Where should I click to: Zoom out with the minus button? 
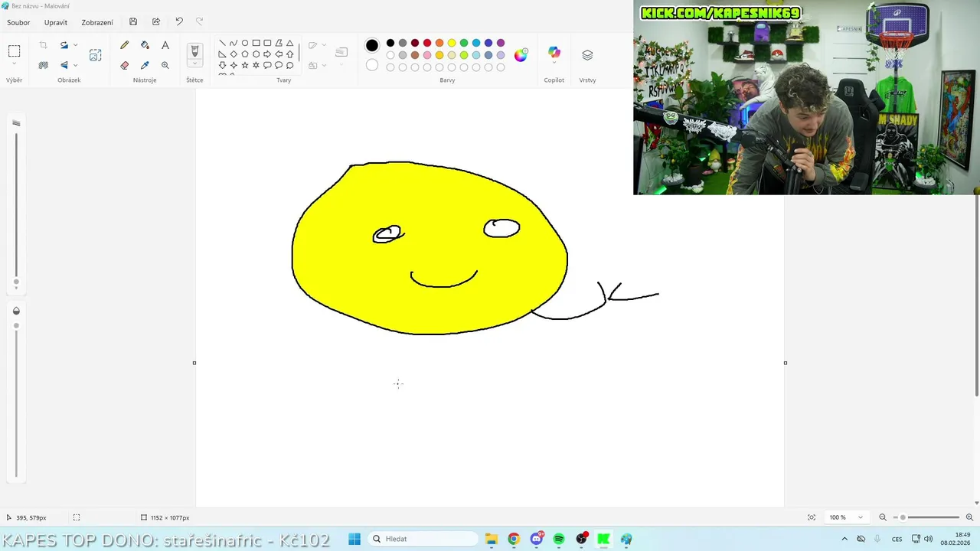coord(883,517)
